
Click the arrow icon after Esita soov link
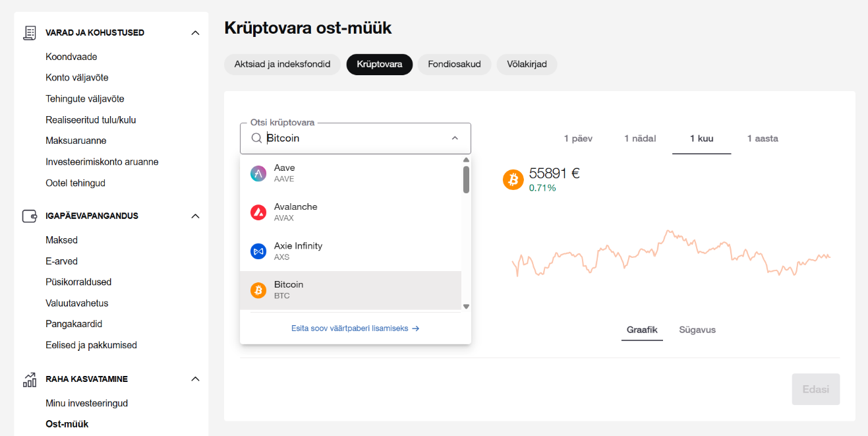coord(416,328)
